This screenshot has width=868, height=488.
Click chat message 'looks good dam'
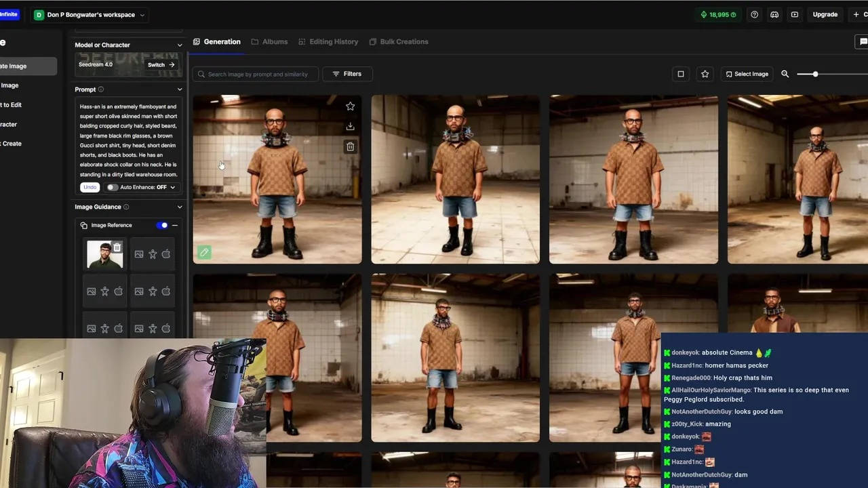[x=758, y=411]
